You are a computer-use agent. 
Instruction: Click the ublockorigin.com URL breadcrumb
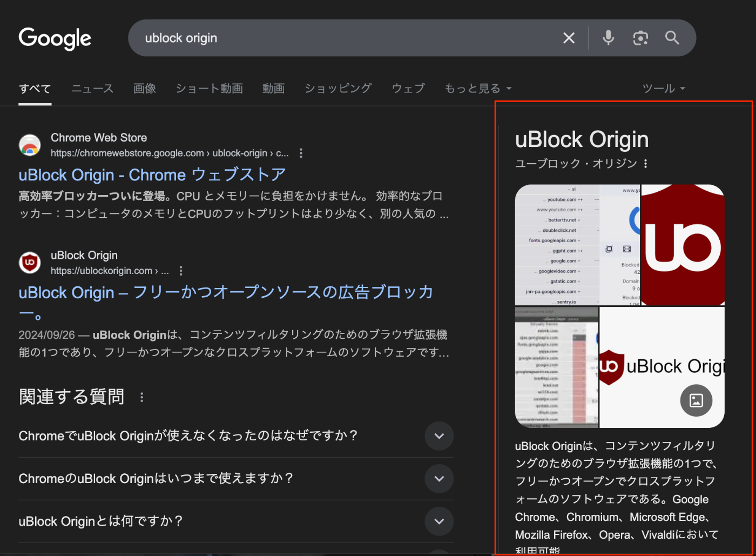(x=110, y=271)
